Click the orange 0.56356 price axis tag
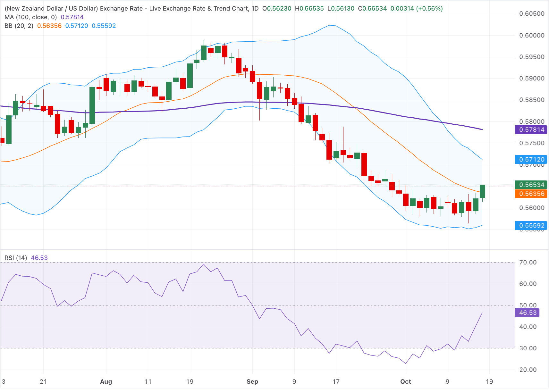 tap(531, 194)
